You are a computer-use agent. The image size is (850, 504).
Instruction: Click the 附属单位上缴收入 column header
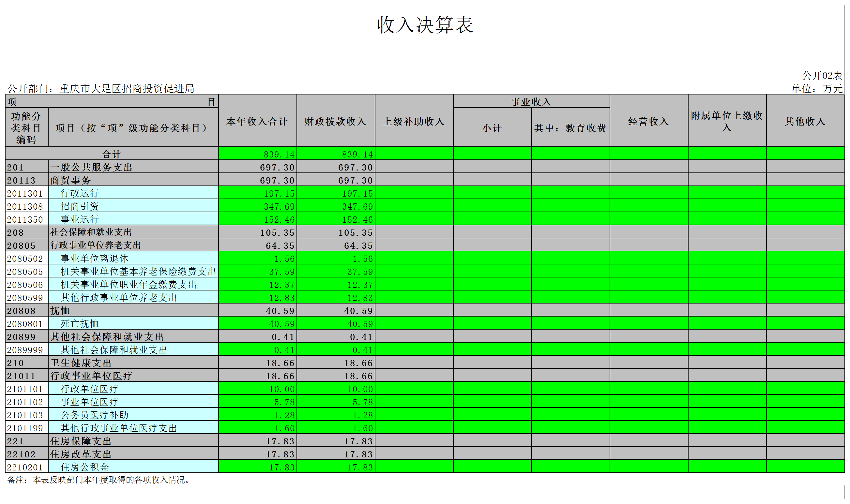click(x=727, y=121)
